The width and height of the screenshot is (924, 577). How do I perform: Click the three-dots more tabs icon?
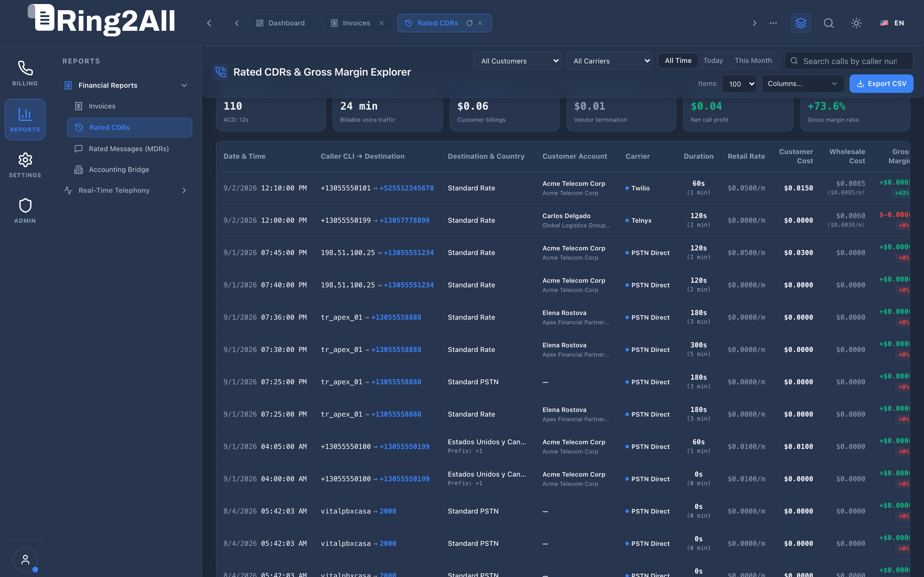point(773,23)
